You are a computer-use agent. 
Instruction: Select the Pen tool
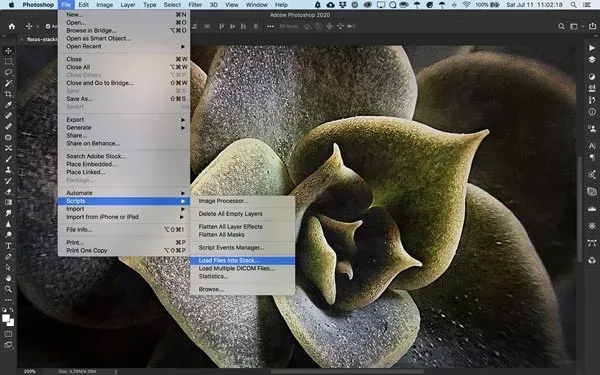(8, 256)
